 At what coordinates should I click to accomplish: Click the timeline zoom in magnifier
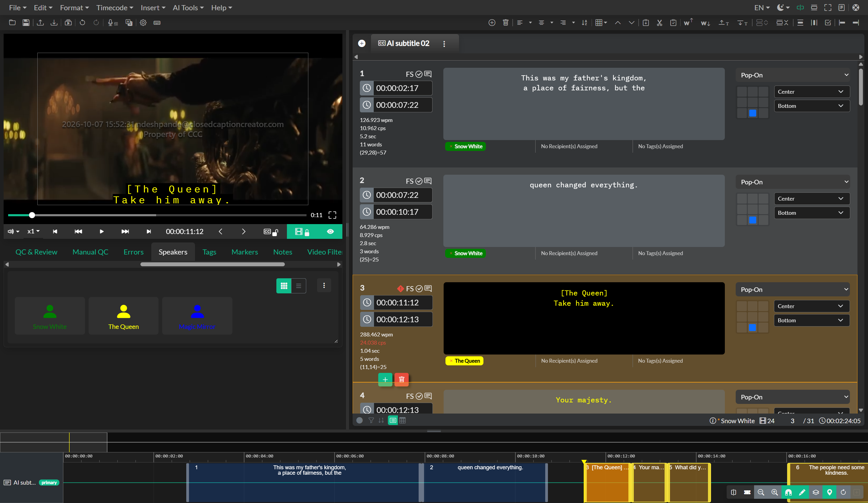[x=775, y=492]
